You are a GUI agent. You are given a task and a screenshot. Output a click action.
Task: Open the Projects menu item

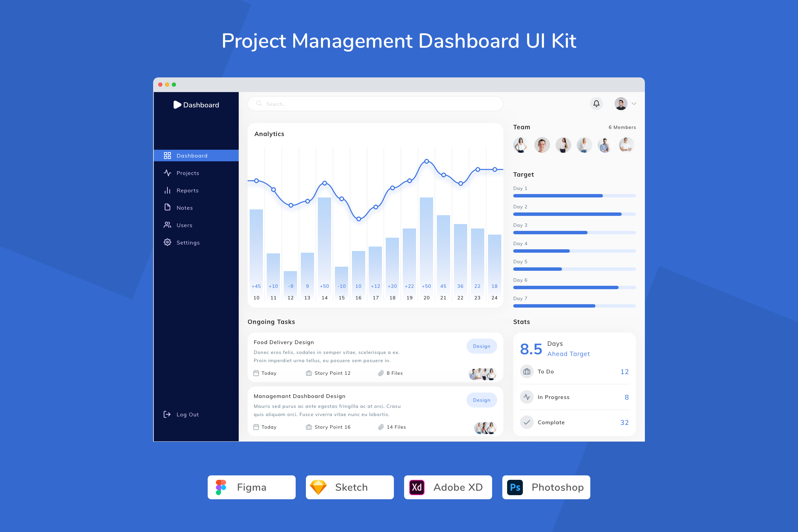point(196,173)
